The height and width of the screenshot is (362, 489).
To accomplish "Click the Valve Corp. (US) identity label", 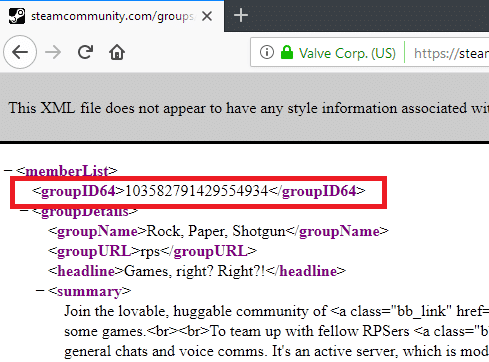I will coord(347,53).
